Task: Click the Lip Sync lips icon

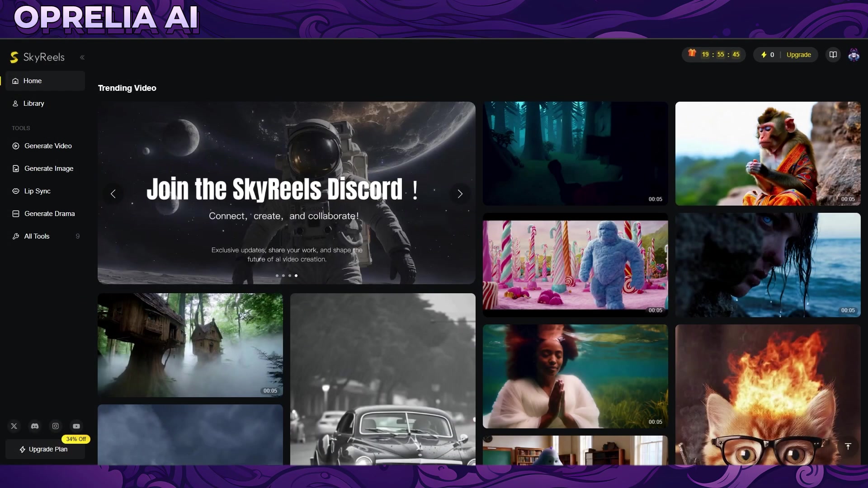Action: [x=16, y=191]
